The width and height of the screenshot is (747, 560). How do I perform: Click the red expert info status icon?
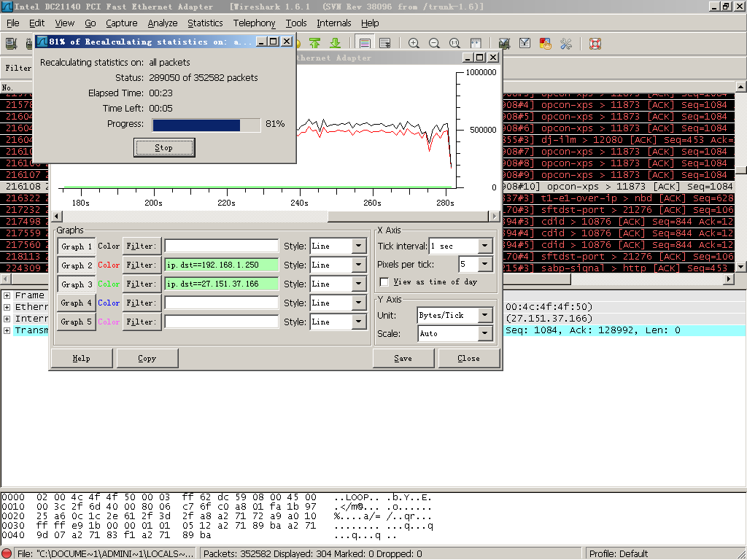pos(7,554)
